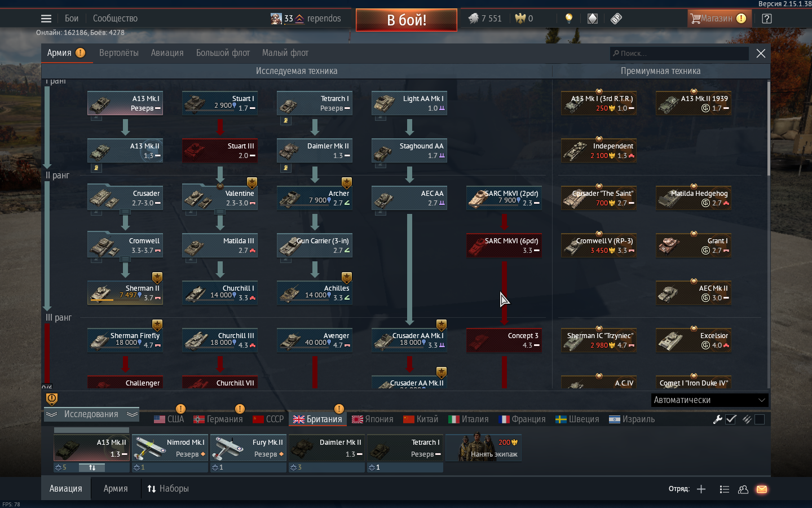Select the Япония country tab
Image resolution: width=812 pixels, height=508 pixels.
(372, 419)
